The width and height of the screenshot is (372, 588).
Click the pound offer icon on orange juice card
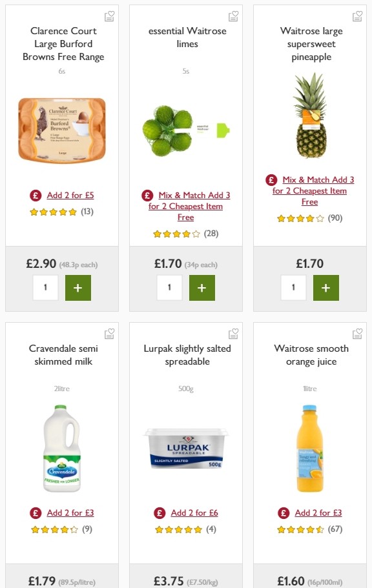pos(284,512)
